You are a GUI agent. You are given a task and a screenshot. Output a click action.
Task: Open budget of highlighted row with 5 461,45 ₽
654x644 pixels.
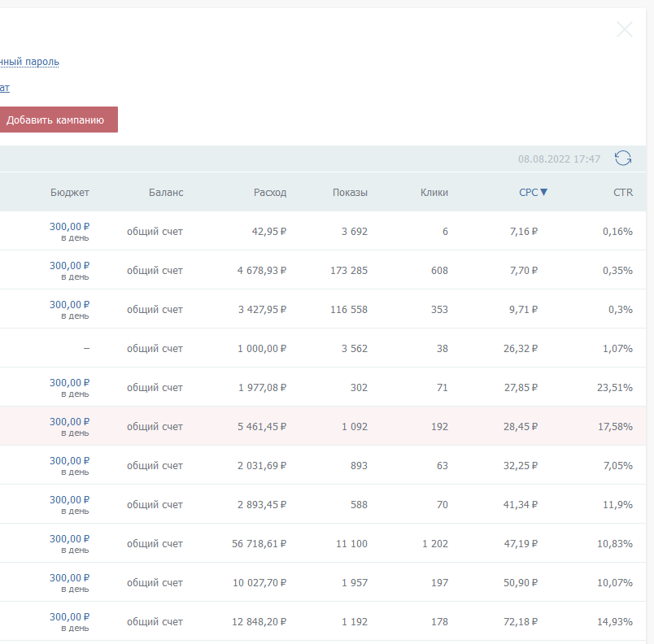[69, 422]
